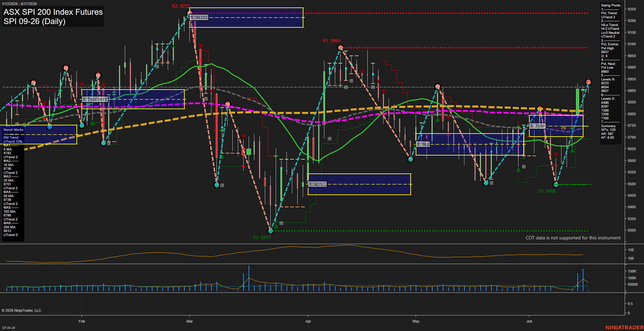Select the Levels S: list heading
The width and height of the screenshot is (644, 331).
pyautogui.click(x=608, y=99)
